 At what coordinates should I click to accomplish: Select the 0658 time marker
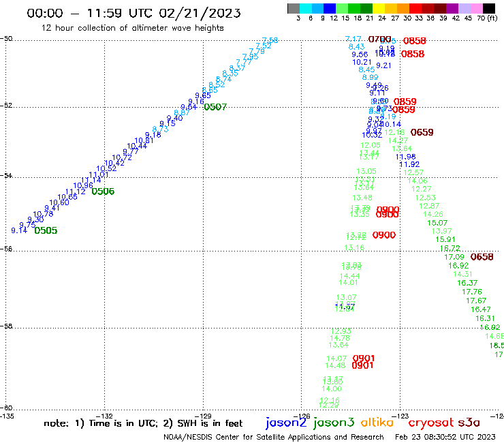482,257
